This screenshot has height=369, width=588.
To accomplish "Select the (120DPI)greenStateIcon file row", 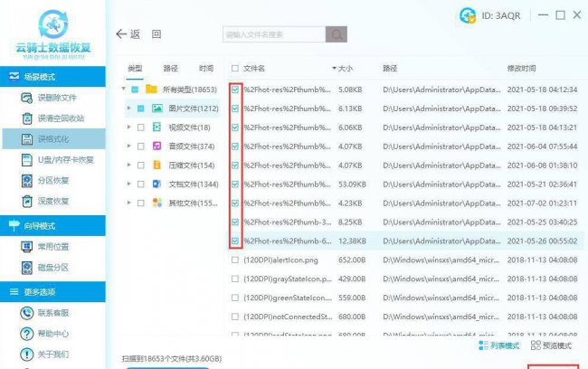I will tap(404, 298).
